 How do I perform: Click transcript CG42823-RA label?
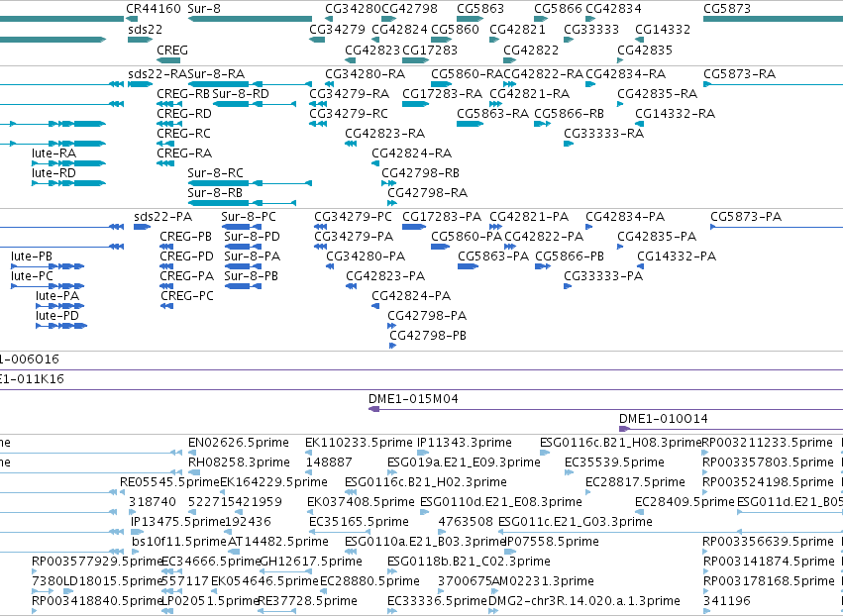385,134
